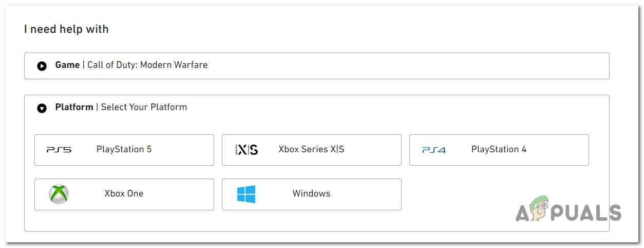Choose the Windows platform label
This screenshot has height=248, width=644.
(311, 193)
